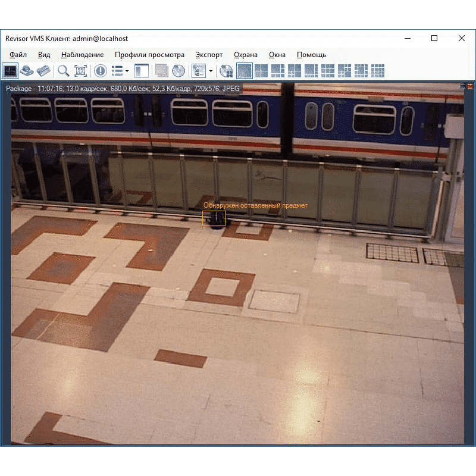Click the 'Обнаружен оставленный предмет' alert label
The height and width of the screenshot is (476, 476).
click(256, 205)
